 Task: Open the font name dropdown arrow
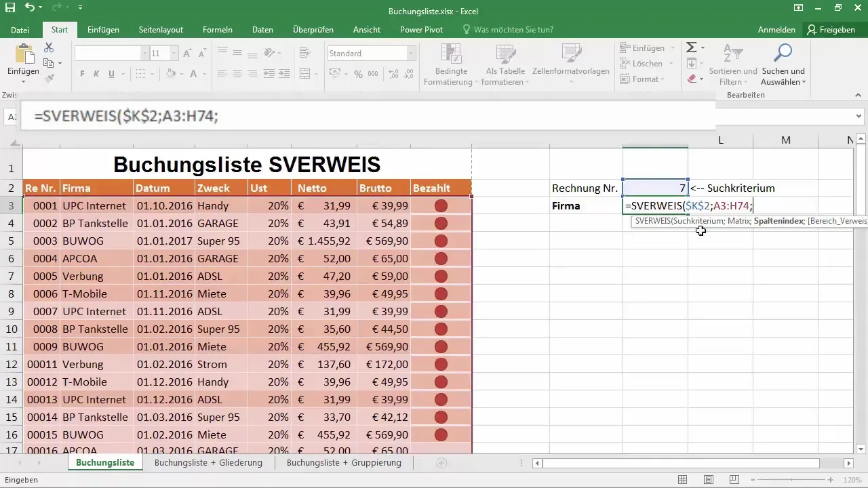coord(145,53)
